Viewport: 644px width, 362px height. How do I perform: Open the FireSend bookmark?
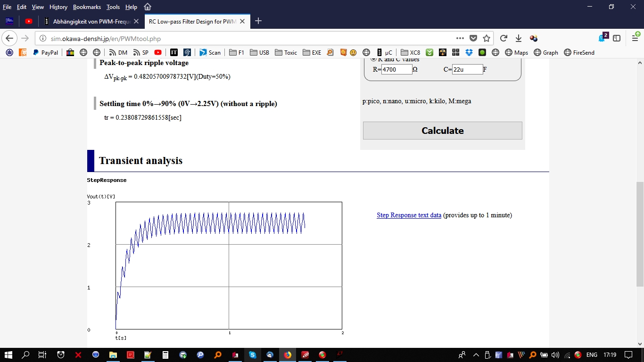coord(579,53)
